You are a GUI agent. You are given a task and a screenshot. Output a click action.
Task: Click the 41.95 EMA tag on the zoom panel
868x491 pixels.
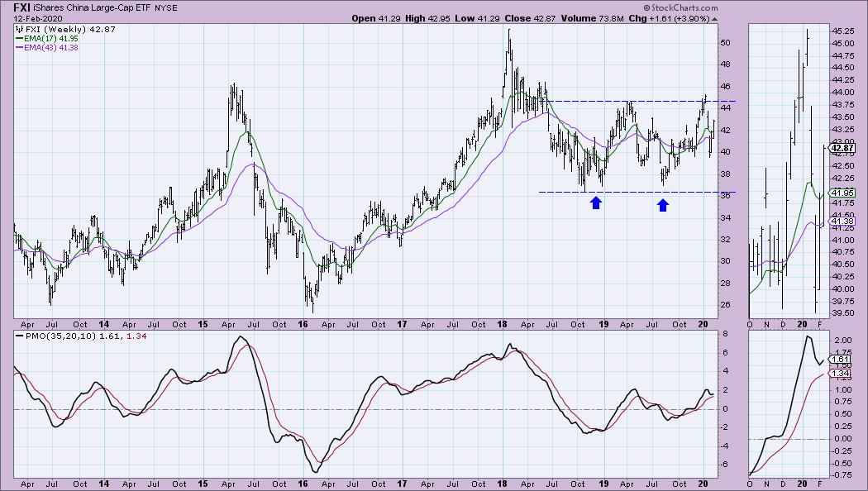pos(842,193)
